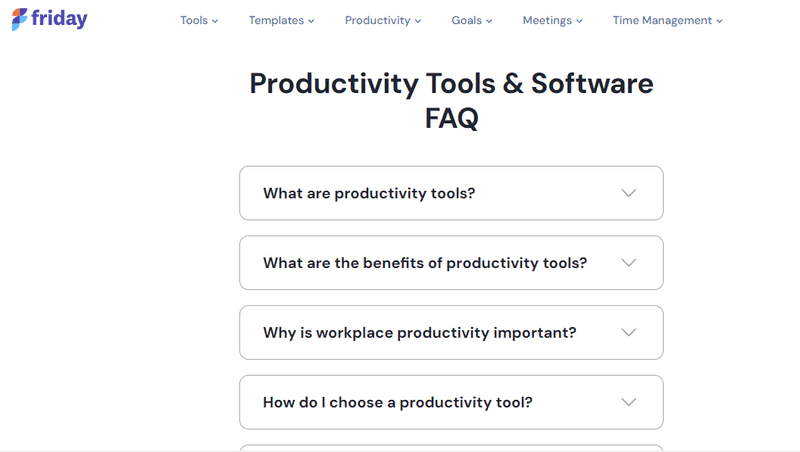Click the chevron next to Productivity menu
The height and width of the screenshot is (452, 800).
click(418, 21)
